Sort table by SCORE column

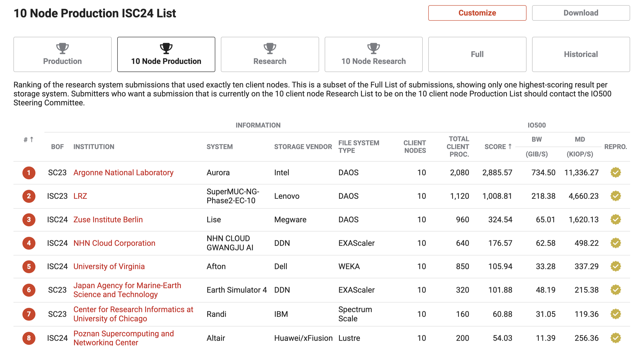(x=498, y=147)
